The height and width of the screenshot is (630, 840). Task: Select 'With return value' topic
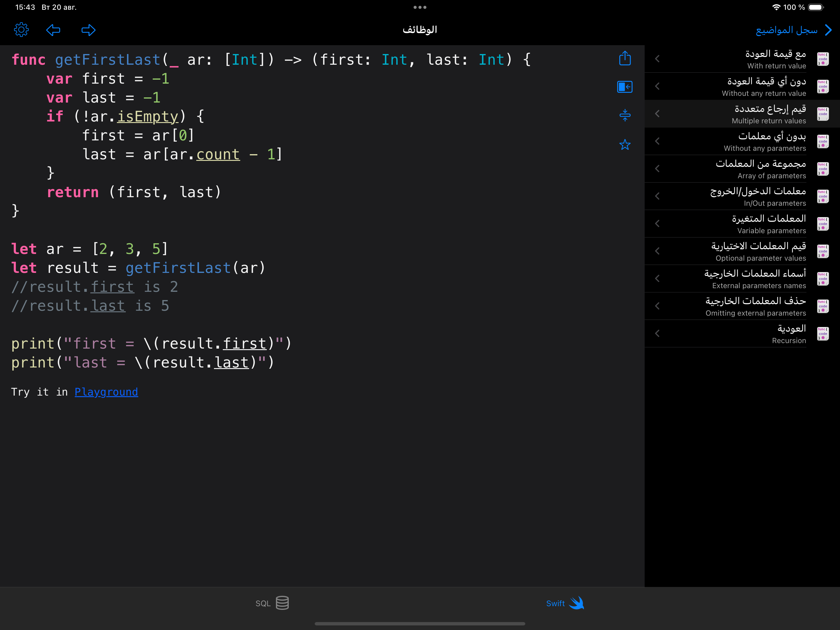742,59
